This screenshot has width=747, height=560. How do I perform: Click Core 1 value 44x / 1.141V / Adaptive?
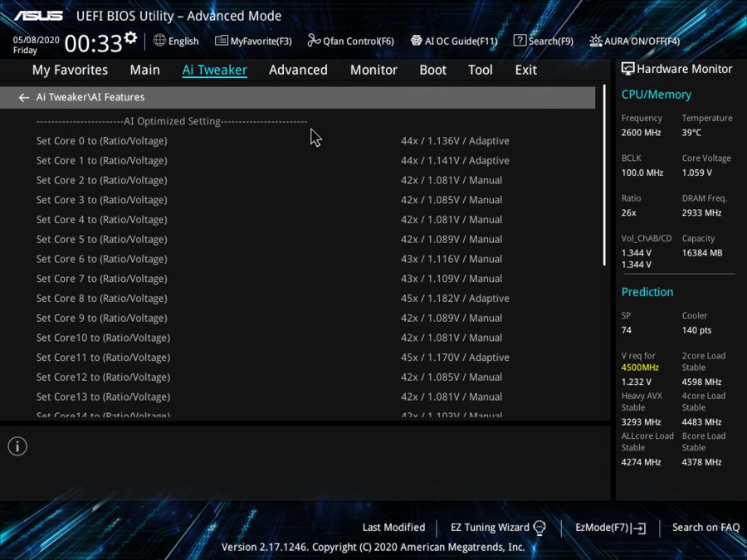point(455,161)
